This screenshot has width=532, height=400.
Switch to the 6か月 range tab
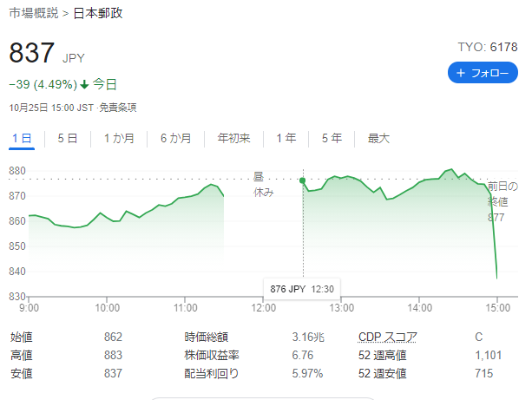(176, 138)
